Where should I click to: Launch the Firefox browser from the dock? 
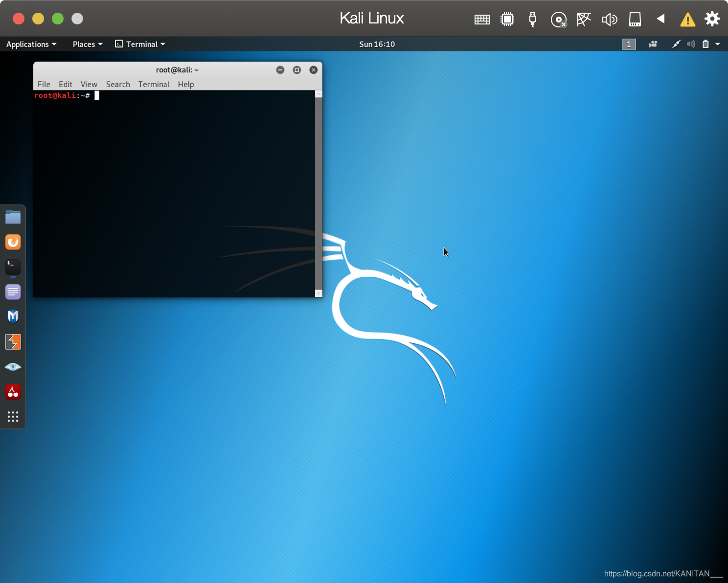pos(13,242)
